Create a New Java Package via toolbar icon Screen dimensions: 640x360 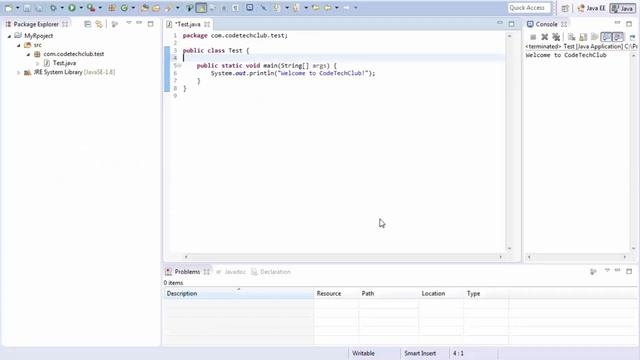click(111, 8)
